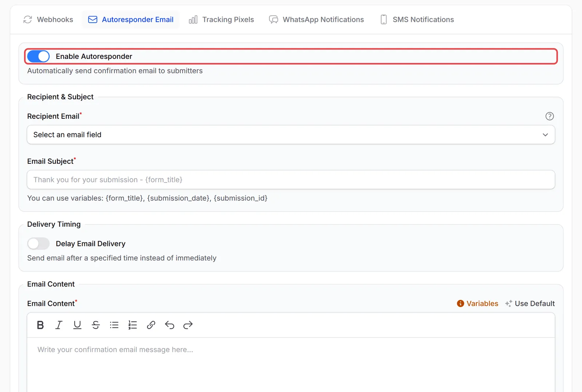
Task: Apply italic formatting in editor
Action: 59,325
